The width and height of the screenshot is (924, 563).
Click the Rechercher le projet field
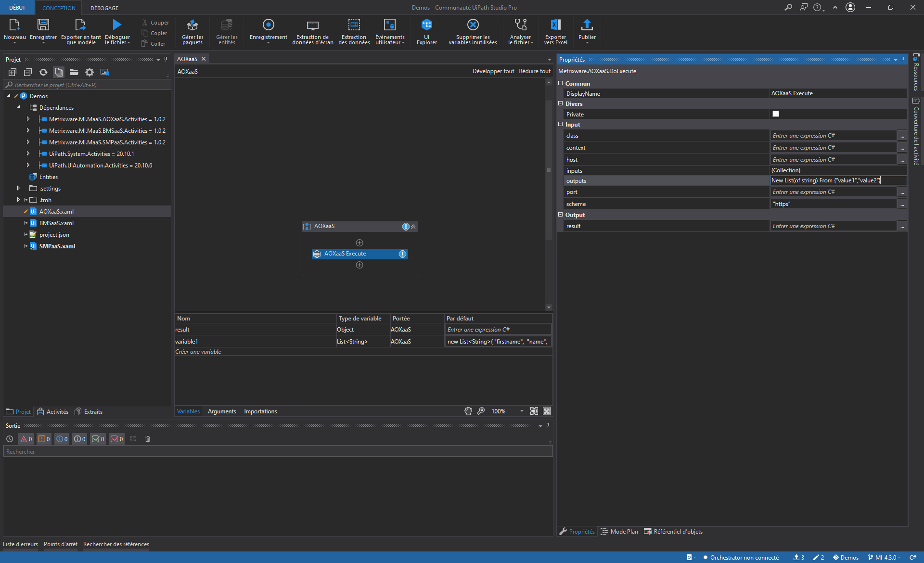click(87, 85)
